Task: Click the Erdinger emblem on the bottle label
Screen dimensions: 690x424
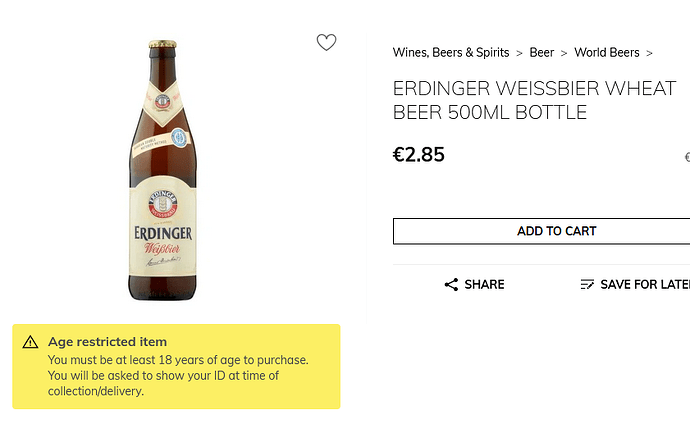Action: coord(162,204)
